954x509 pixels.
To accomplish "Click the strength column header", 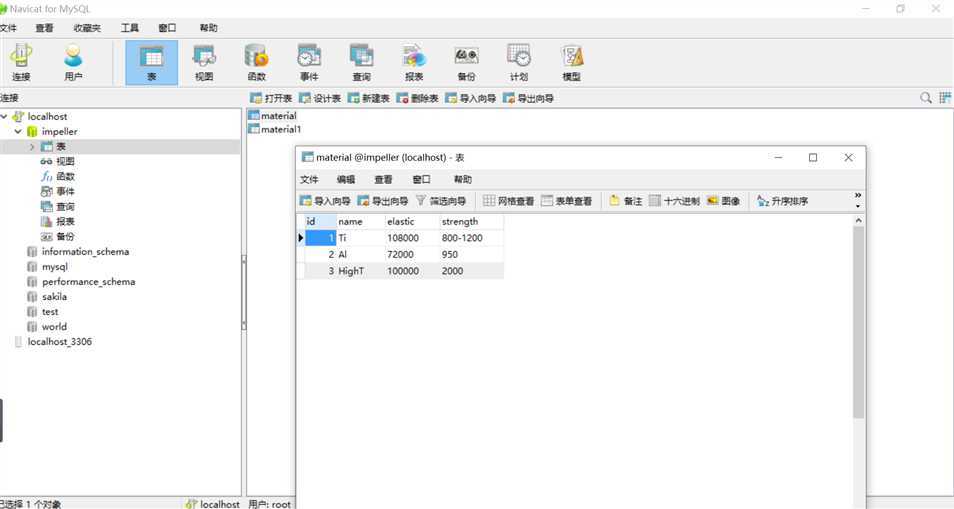I will [471, 221].
